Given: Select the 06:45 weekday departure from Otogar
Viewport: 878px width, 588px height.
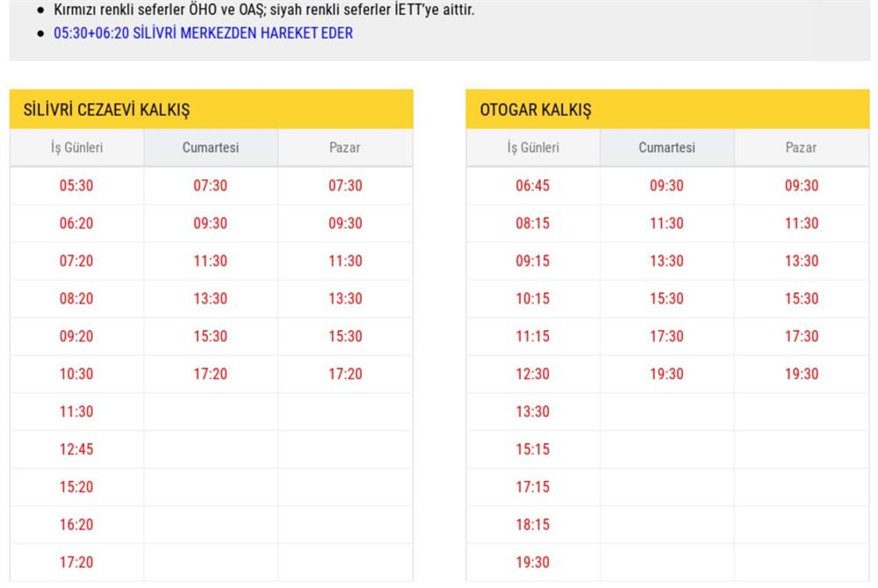Looking at the screenshot, I should click(x=533, y=185).
